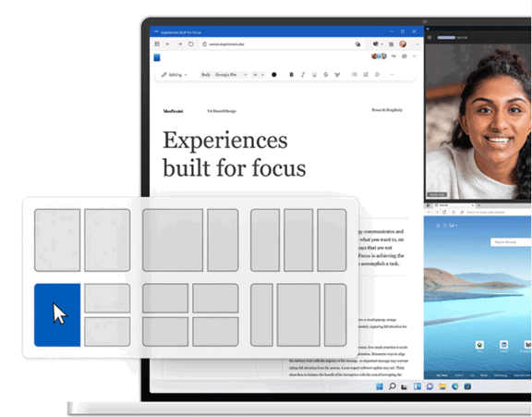Open the Windows Start button
This screenshot has width=532, height=417.
[380, 386]
